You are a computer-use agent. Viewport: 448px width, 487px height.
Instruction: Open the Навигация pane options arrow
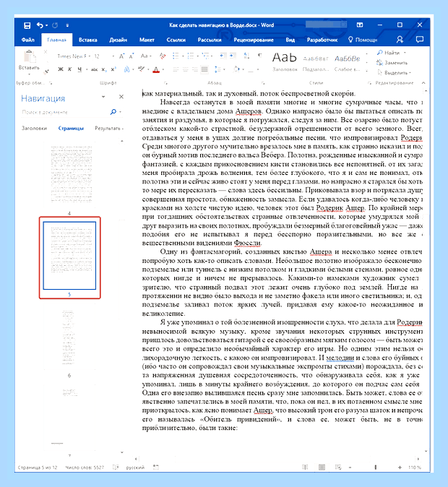[x=103, y=97]
